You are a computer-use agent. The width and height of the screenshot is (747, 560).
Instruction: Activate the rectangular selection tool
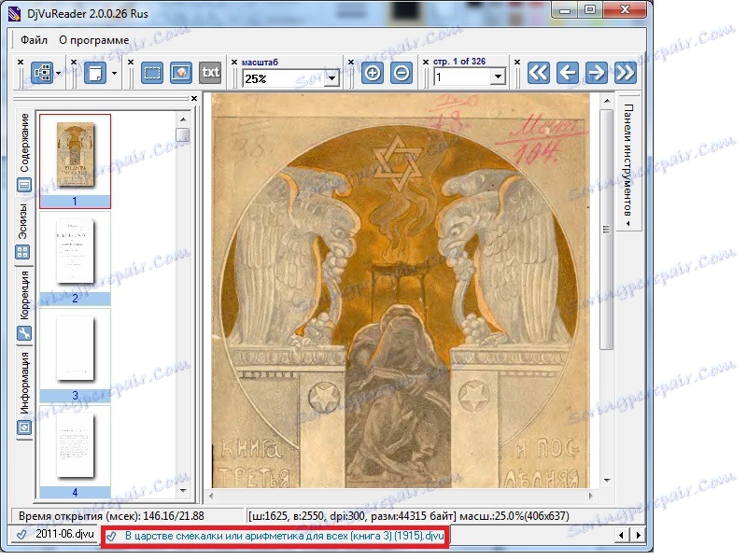[x=152, y=74]
